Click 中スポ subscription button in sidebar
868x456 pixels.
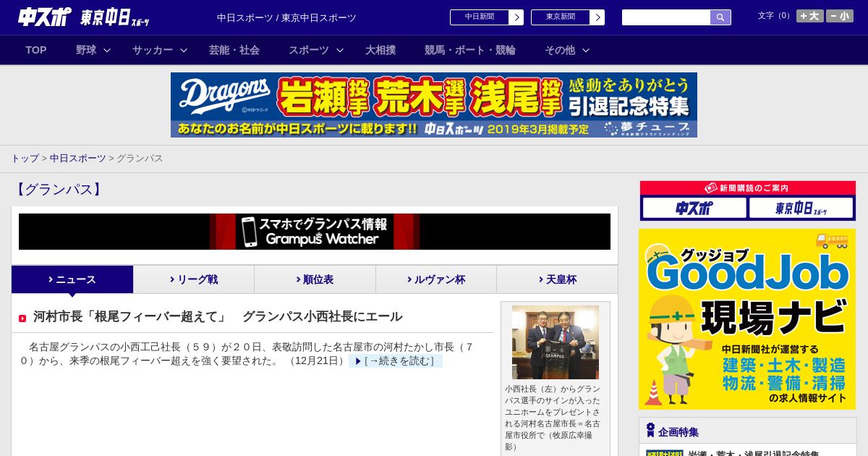pos(694,208)
